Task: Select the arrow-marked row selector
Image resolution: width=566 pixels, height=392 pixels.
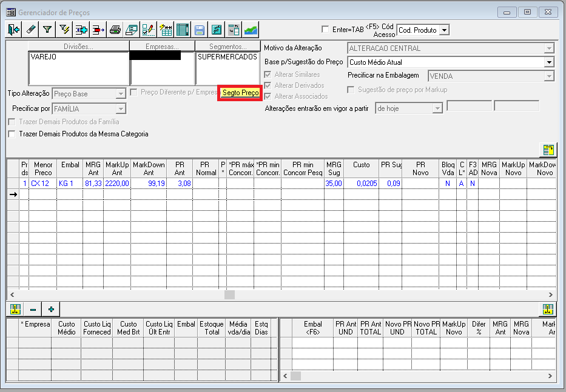Action: point(13,194)
